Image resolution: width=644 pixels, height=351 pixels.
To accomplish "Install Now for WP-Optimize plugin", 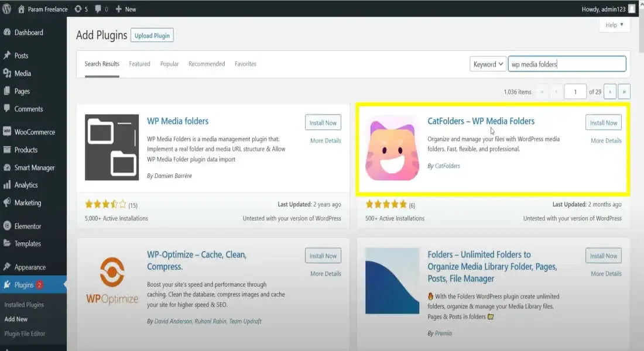I will click(323, 256).
